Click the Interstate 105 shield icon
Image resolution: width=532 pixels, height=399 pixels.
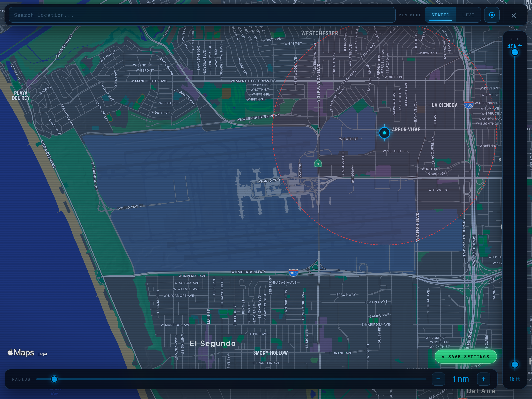(x=293, y=273)
